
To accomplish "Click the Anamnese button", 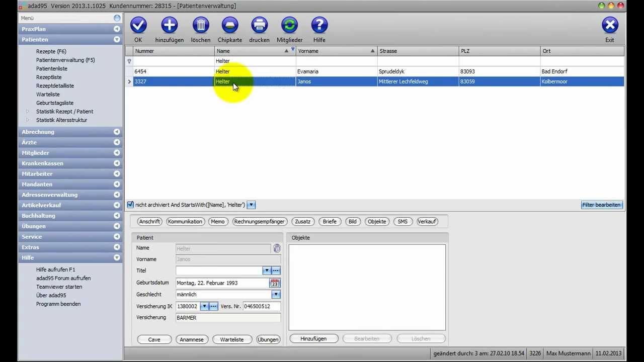I will [192, 339].
